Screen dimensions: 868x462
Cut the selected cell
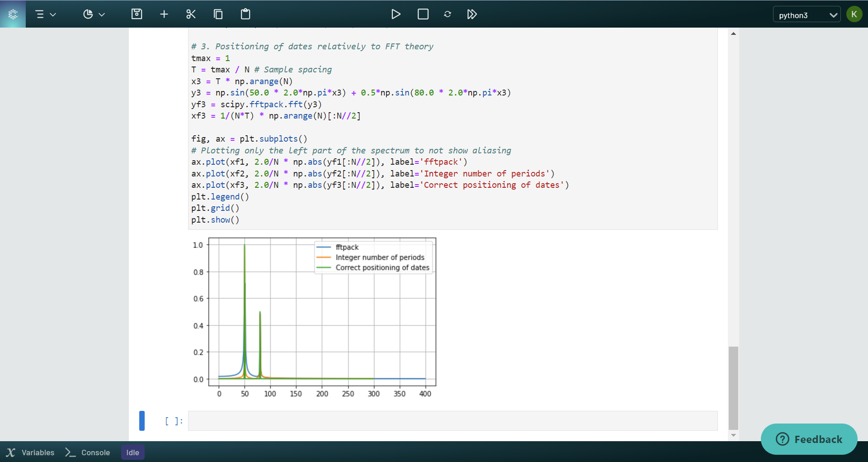point(191,14)
